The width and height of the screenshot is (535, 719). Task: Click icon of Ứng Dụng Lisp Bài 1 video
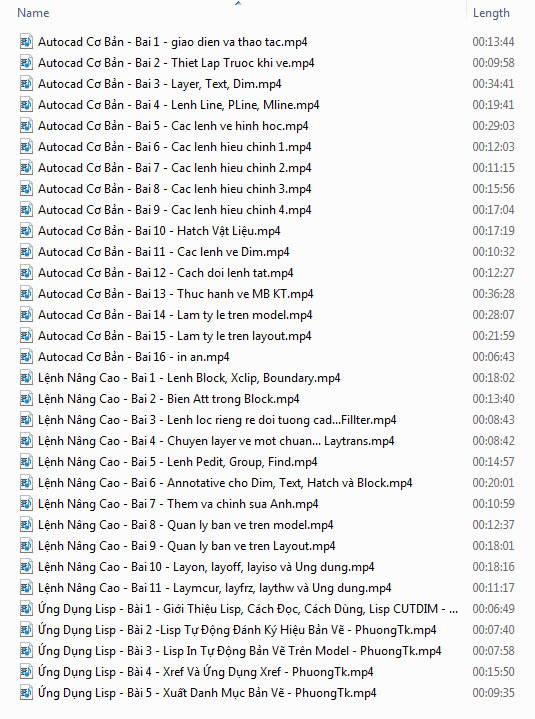point(26,609)
